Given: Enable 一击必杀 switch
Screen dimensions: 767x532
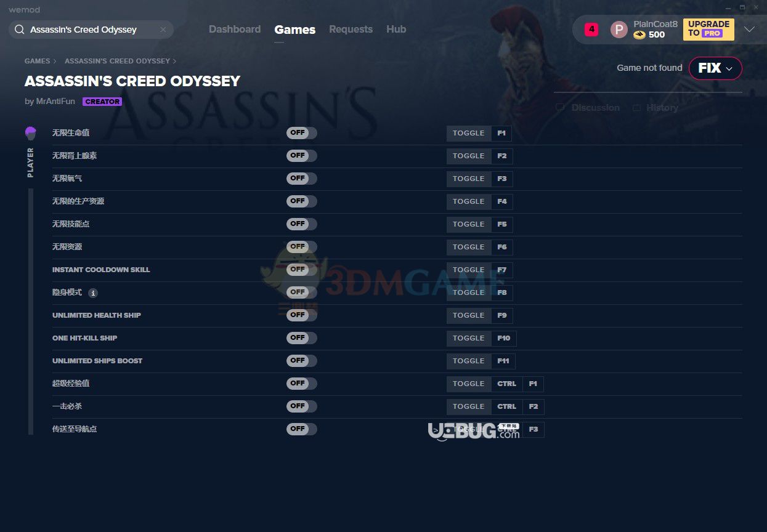Looking at the screenshot, I should [x=301, y=406].
